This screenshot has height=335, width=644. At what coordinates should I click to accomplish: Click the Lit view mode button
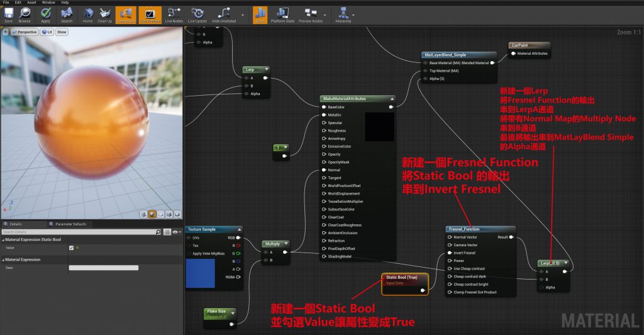click(x=47, y=31)
